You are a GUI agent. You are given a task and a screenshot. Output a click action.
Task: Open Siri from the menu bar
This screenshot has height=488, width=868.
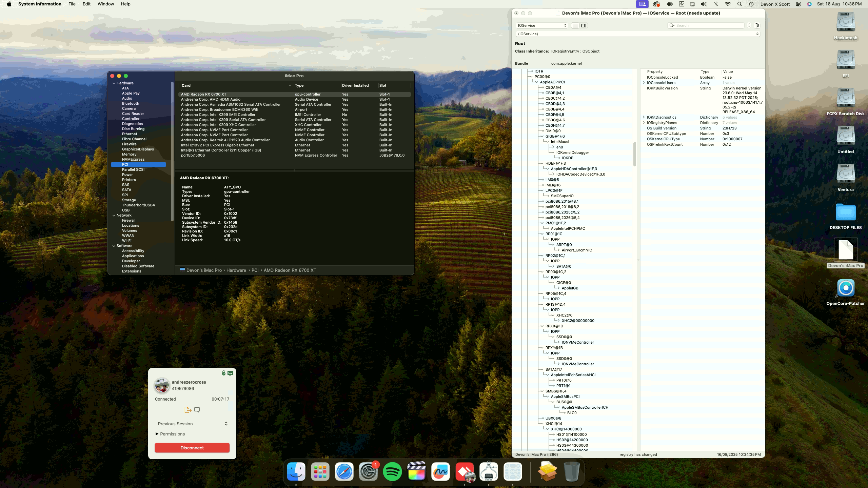[x=809, y=4]
